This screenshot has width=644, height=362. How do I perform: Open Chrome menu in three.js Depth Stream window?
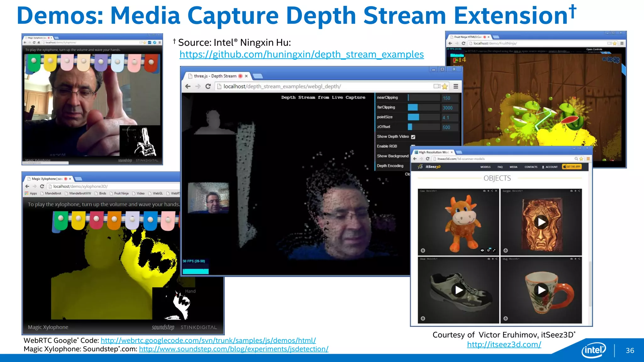pos(456,86)
